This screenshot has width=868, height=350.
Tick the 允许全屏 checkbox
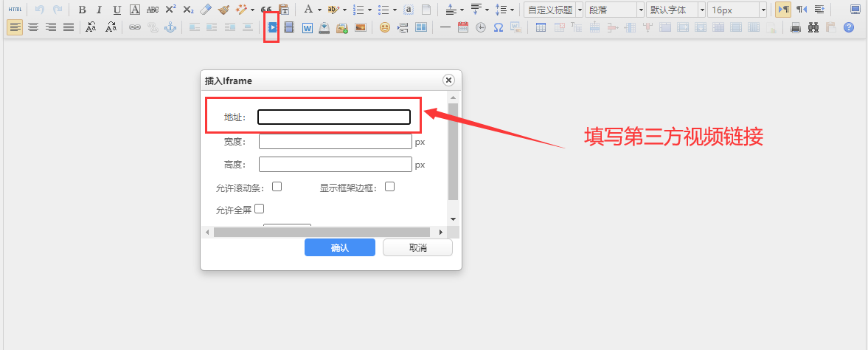point(259,209)
